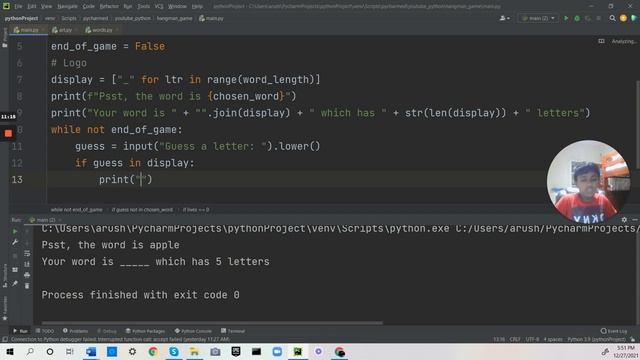The image size is (640, 360).
Task: Open the Favorites tool window from the left sidebar
Action: (4, 308)
